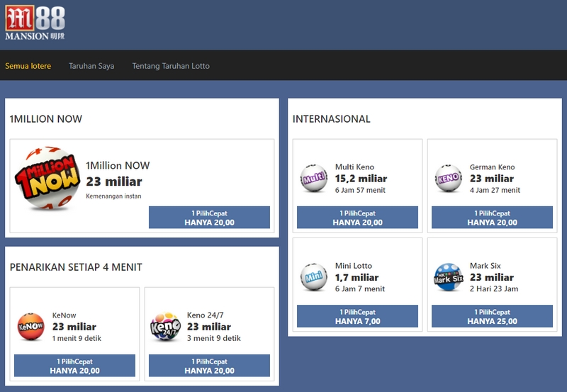
Task: Click the 3 menit 9 detik countdown
Action: tap(214, 338)
